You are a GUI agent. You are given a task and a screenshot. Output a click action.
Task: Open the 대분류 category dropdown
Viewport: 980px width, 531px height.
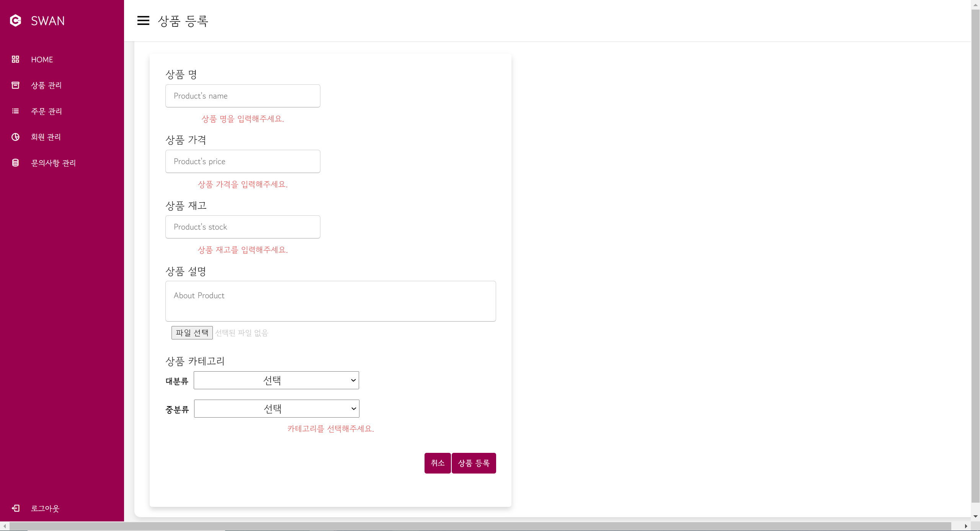click(276, 380)
